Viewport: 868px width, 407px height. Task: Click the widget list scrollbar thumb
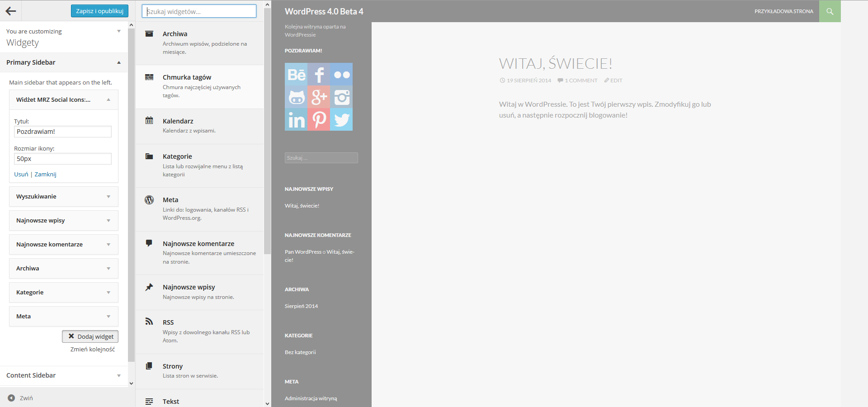(x=267, y=131)
